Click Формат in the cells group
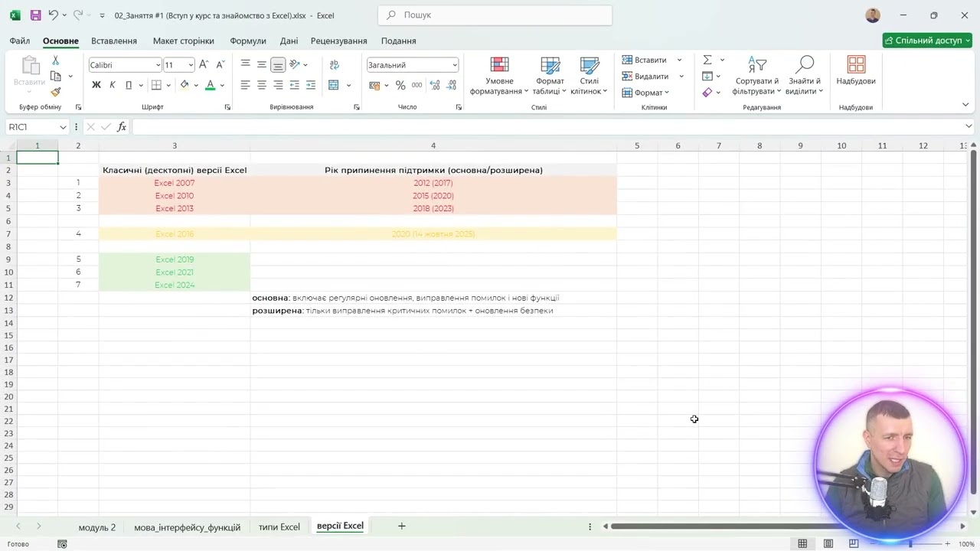 tap(645, 93)
